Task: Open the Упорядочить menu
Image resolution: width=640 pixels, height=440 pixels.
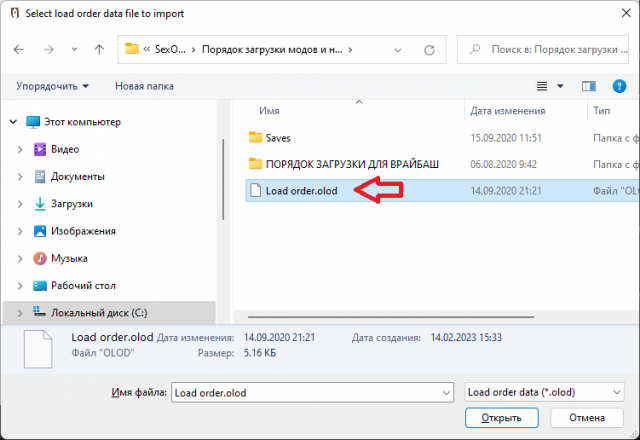Action: [x=52, y=86]
